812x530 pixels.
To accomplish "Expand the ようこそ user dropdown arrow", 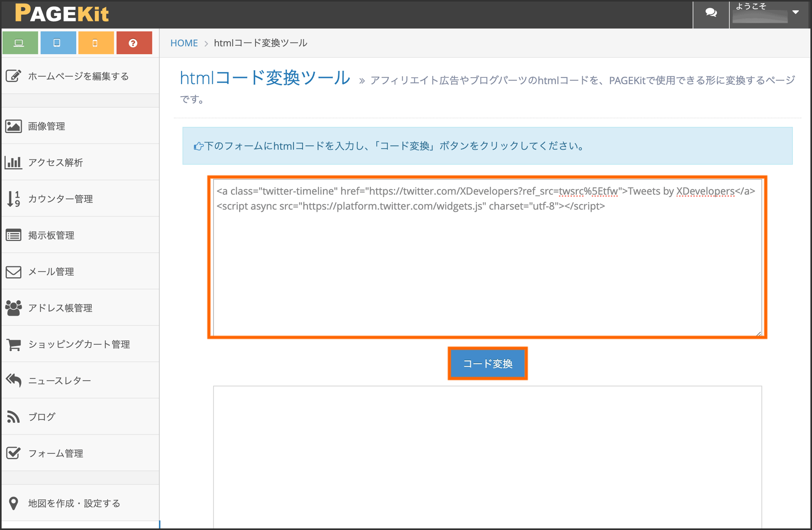I will pyautogui.click(x=796, y=12).
